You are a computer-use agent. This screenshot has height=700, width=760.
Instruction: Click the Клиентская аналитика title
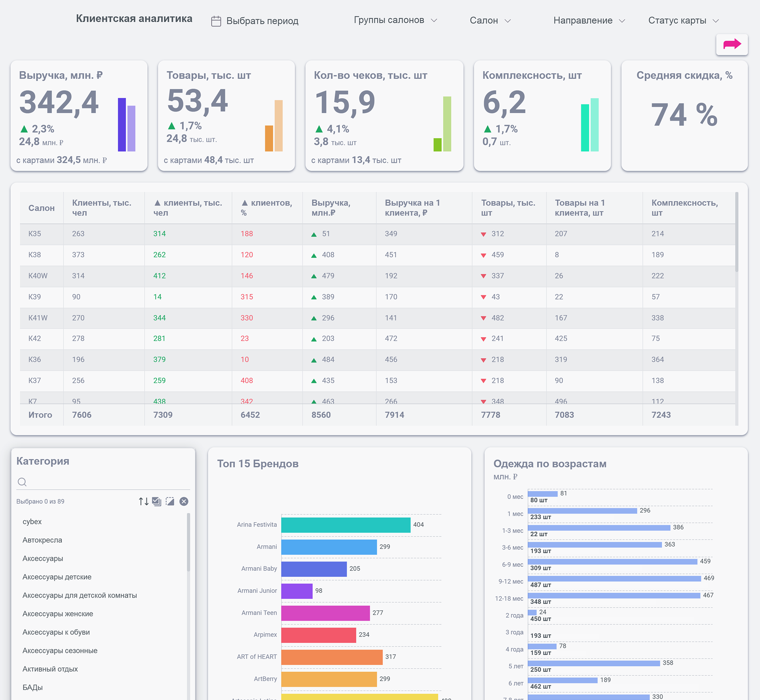[134, 19]
